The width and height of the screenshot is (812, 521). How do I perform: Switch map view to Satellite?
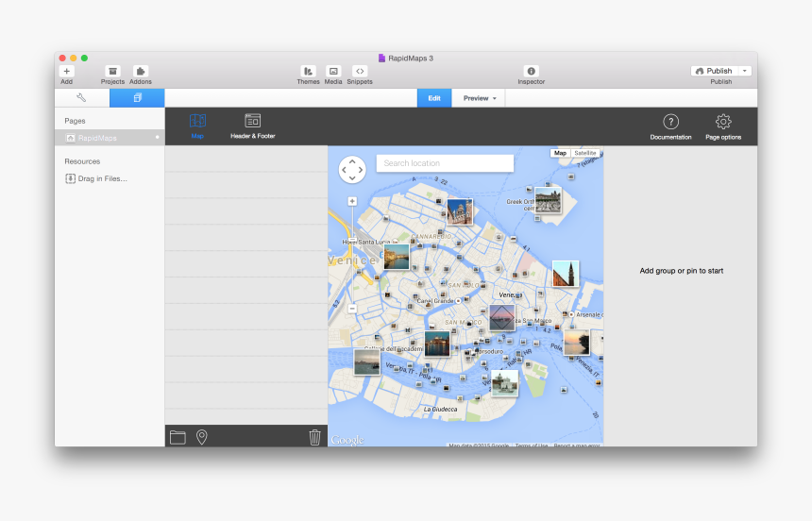click(585, 153)
